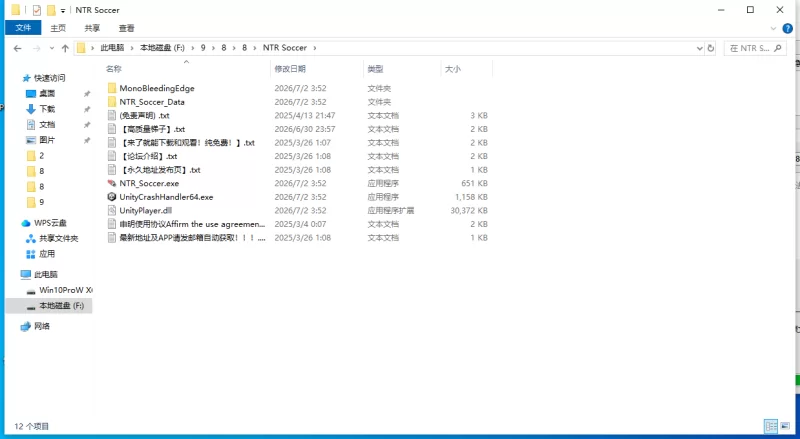Click the 30,372 KB size cell
800x439 pixels.
[x=469, y=210]
